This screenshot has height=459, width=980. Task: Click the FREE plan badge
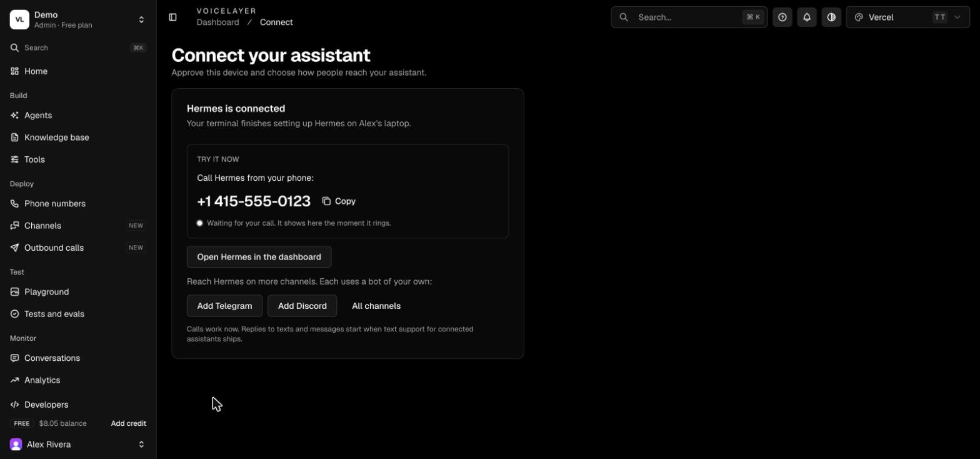tap(22, 423)
